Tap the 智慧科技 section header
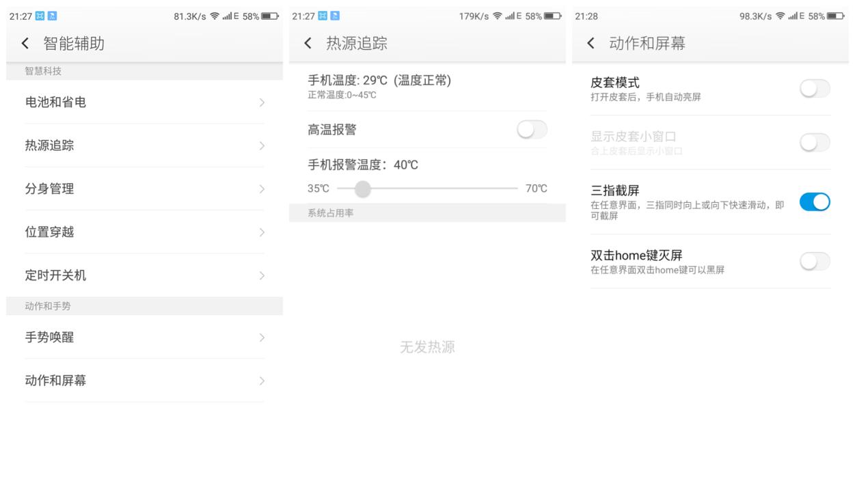This screenshot has width=855, height=504. 144,71
